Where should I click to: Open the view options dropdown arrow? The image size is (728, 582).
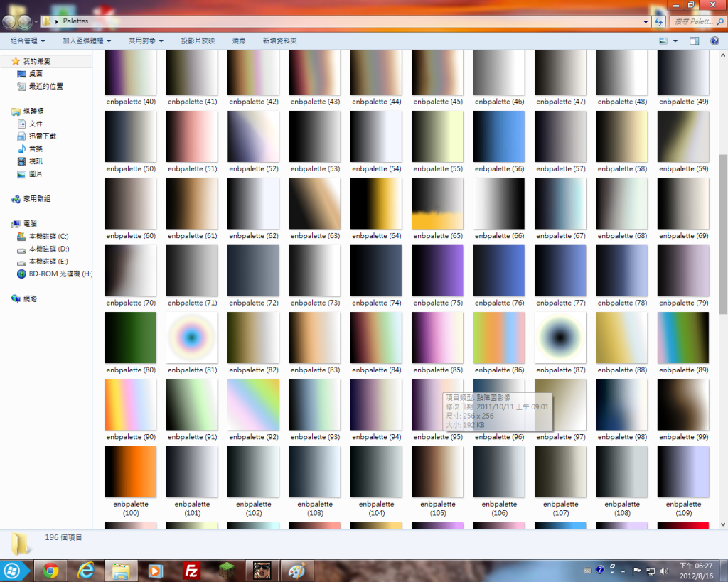(x=675, y=41)
